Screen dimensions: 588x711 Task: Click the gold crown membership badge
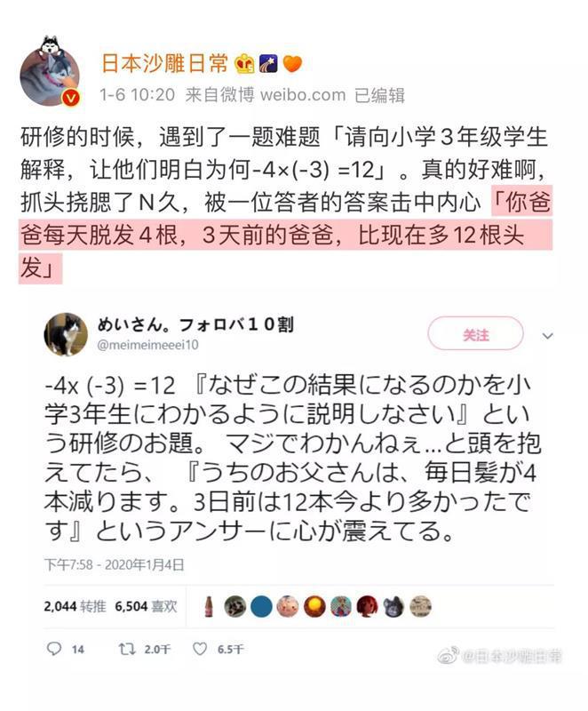click(244, 64)
